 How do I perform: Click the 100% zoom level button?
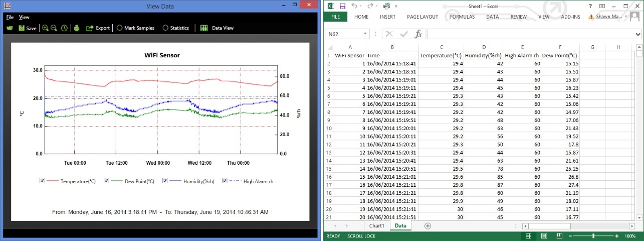coord(631,236)
